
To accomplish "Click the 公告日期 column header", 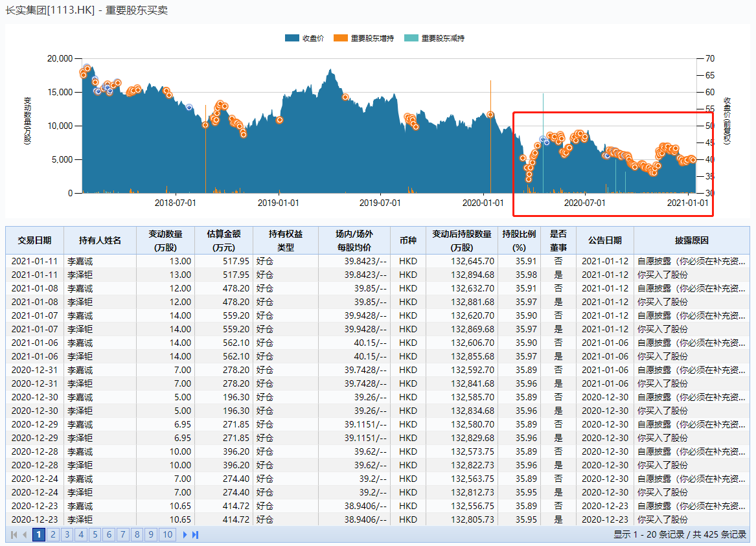I will pyautogui.click(x=604, y=240).
